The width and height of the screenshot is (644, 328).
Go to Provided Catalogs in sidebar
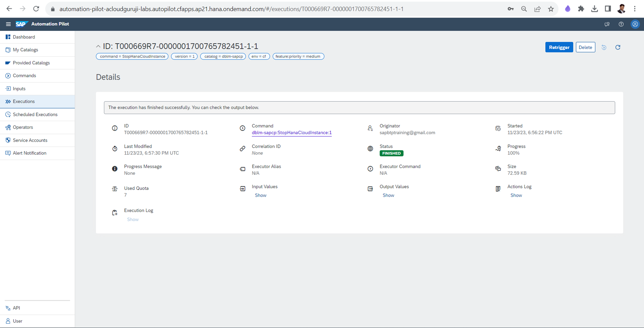point(31,63)
